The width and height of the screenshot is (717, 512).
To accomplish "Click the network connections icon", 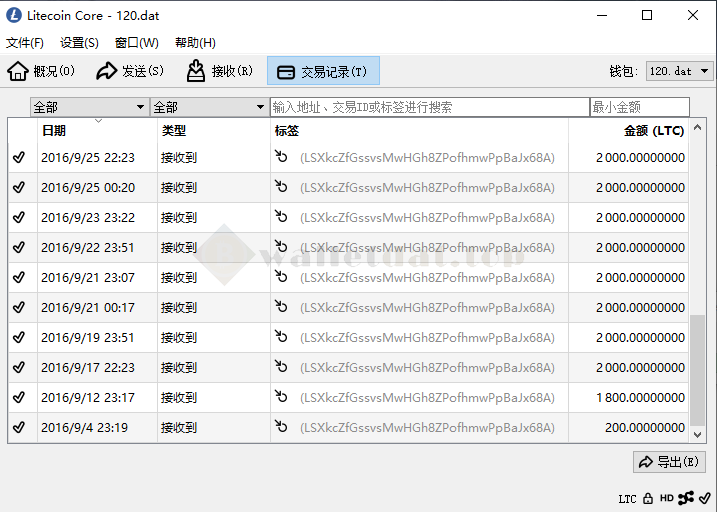I will [x=686, y=498].
